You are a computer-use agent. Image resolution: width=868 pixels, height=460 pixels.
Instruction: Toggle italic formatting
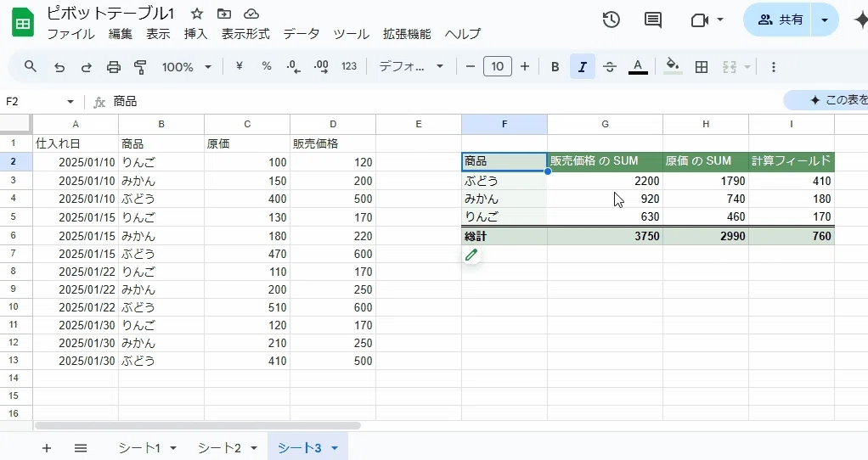(x=583, y=67)
